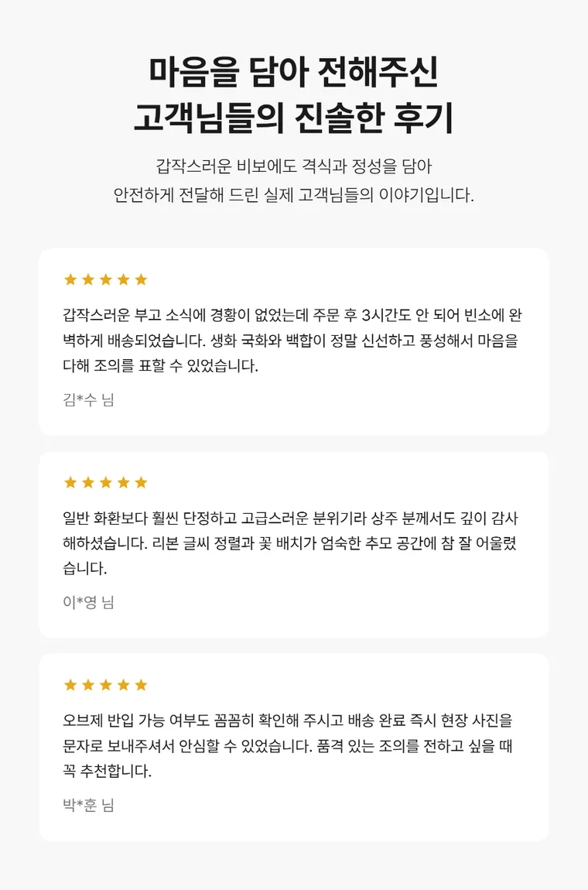Open review text starting 오브제 반입 가능
This screenshot has height=890, width=588.
[x=289, y=745]
